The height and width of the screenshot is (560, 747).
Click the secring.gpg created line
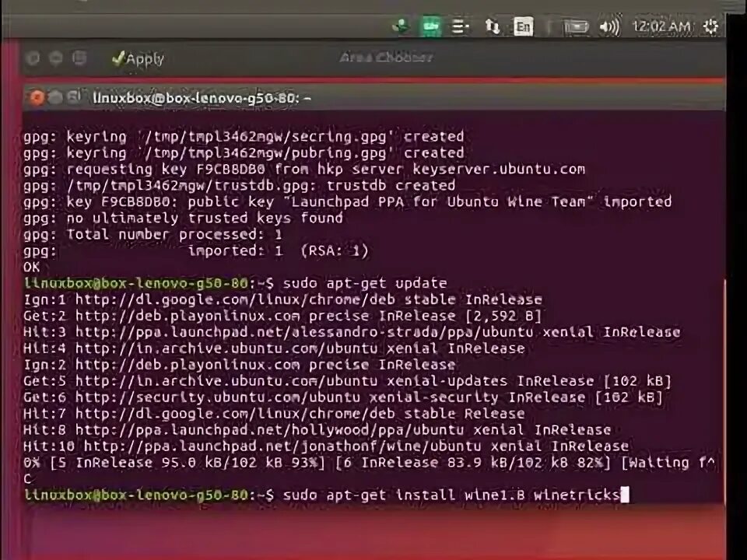244,137
